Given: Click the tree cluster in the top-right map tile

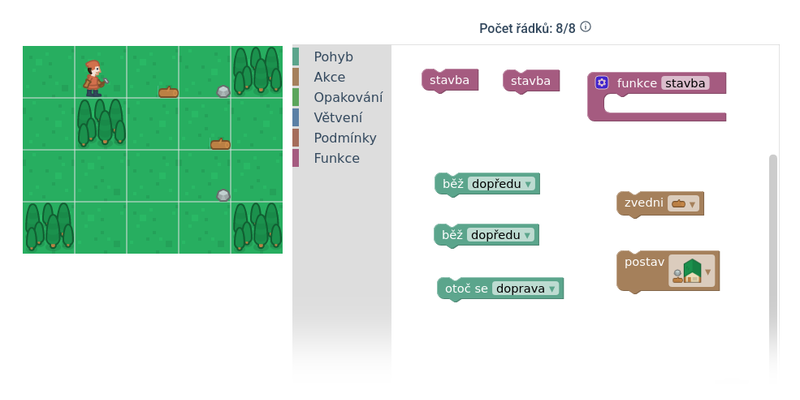Looking at the screenshot, I should tap(257, 70).
